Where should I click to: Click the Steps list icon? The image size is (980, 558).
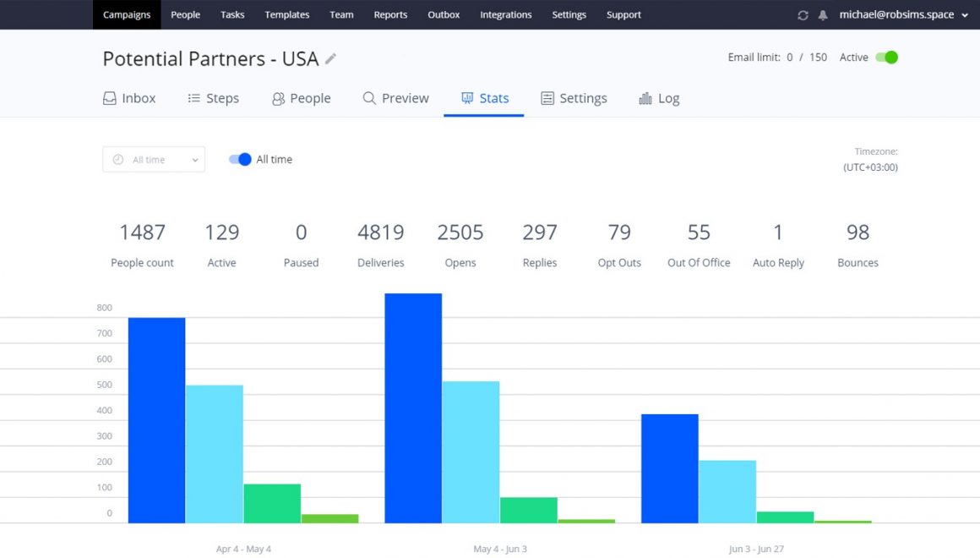(x=194, y=98)
